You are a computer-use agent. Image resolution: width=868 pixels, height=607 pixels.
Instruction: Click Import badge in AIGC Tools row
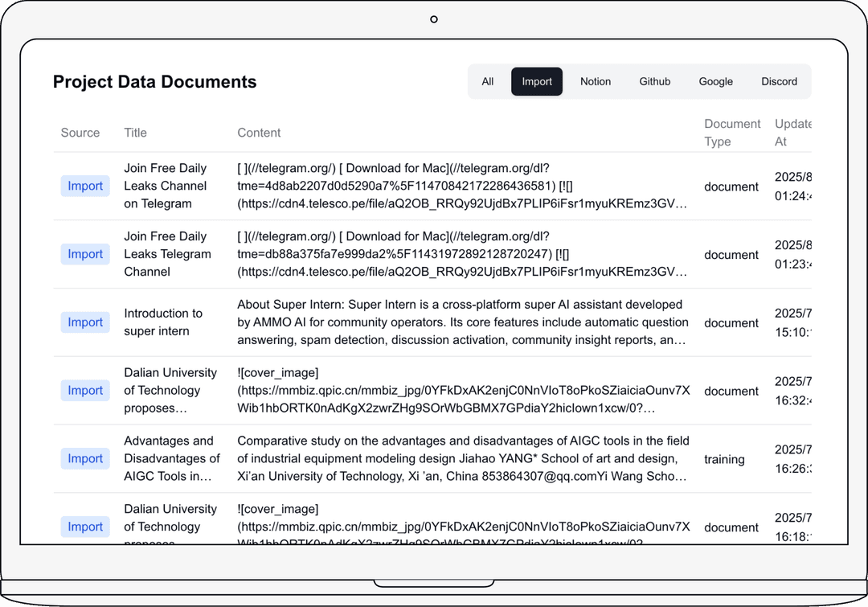tap(85, 458)
